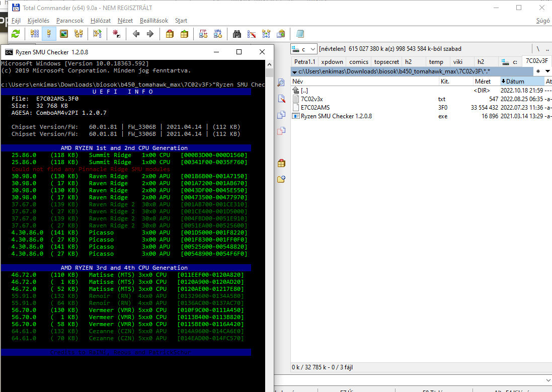Switch to the xpdown tab
Screen dimensions: 552x392
(332, 61)
